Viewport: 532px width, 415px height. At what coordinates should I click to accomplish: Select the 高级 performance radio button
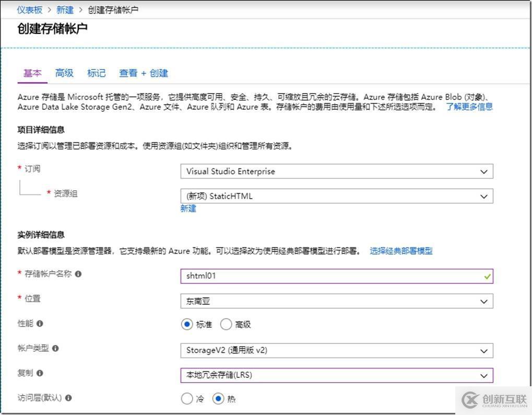(226, 324)
